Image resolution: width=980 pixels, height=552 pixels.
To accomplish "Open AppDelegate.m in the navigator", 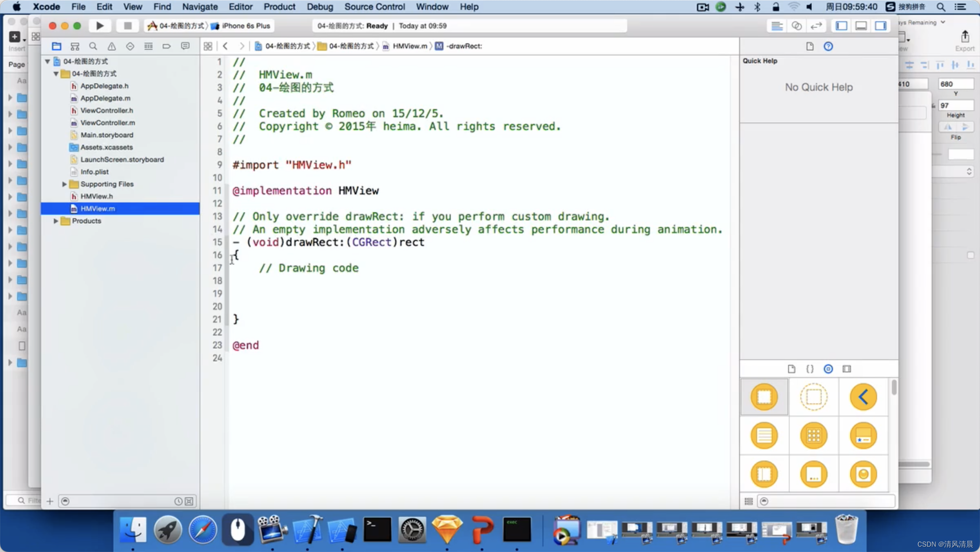I will click(x=105, y=98).
